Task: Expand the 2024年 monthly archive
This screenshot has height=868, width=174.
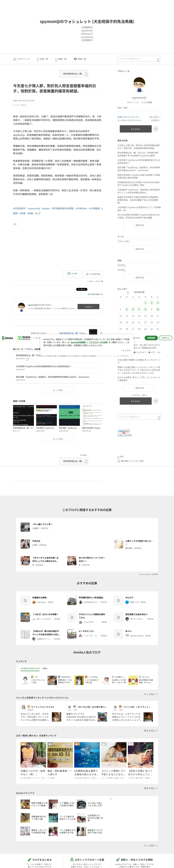Action: 122,265
